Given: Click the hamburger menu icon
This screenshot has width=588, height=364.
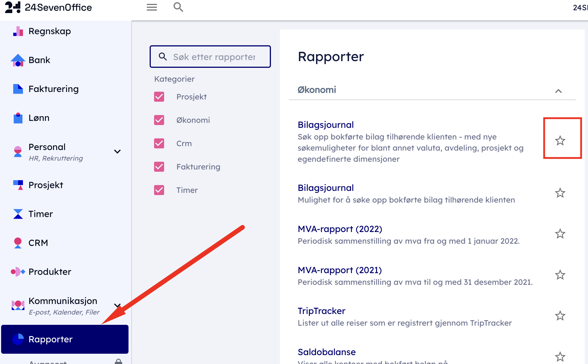Looking at the screenshot, I should (152, 7).
